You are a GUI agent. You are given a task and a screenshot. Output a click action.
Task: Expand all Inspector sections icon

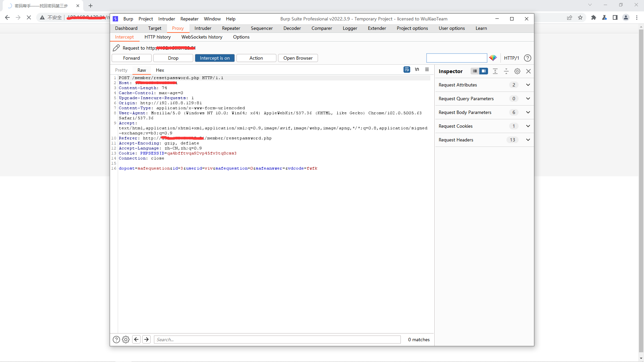495,71
